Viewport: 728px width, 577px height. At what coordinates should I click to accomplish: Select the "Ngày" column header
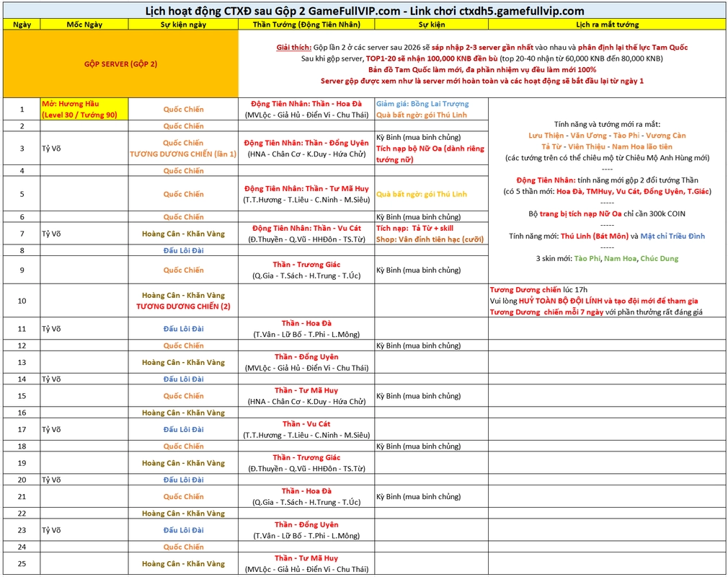point(22,25)
